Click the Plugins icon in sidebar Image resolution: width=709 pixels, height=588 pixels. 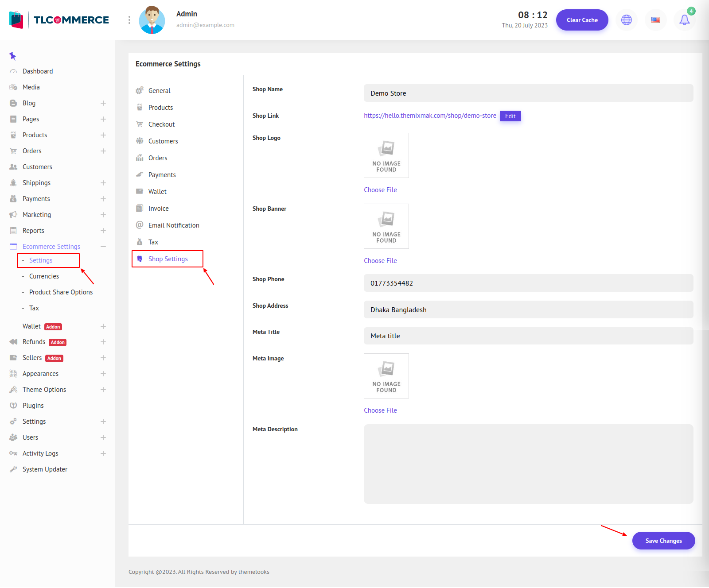point(13,406)
